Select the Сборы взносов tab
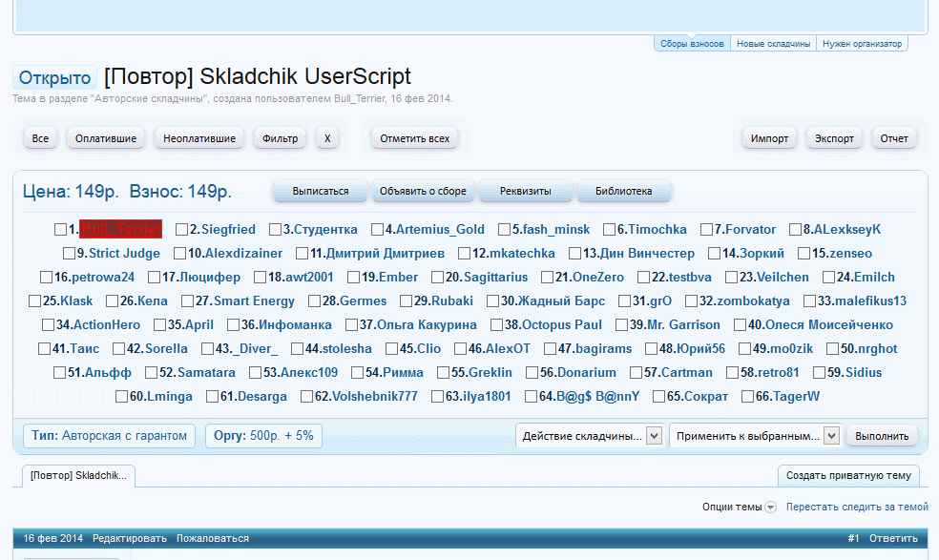Viewport: 939px width, 560px height. point(692,44)
